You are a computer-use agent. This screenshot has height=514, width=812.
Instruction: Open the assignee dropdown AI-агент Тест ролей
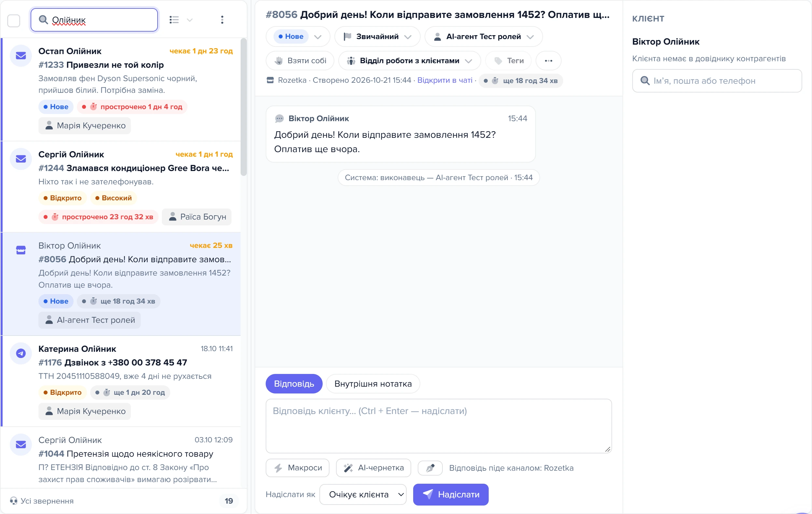tap(483, 36)
